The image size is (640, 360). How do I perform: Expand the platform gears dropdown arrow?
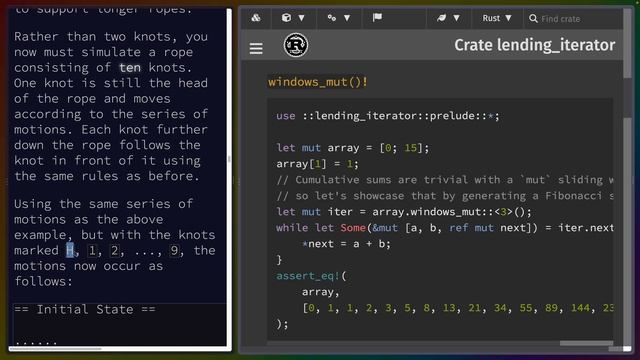[x=347, y=18]
